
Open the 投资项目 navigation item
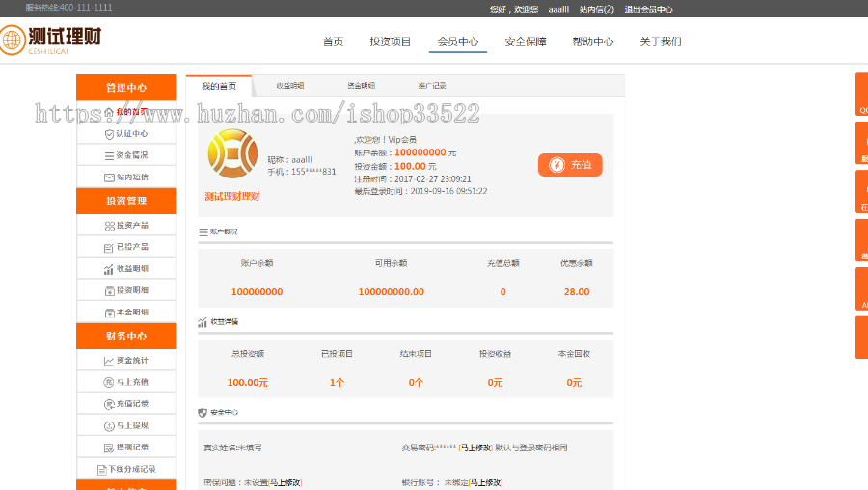point(391,41)
